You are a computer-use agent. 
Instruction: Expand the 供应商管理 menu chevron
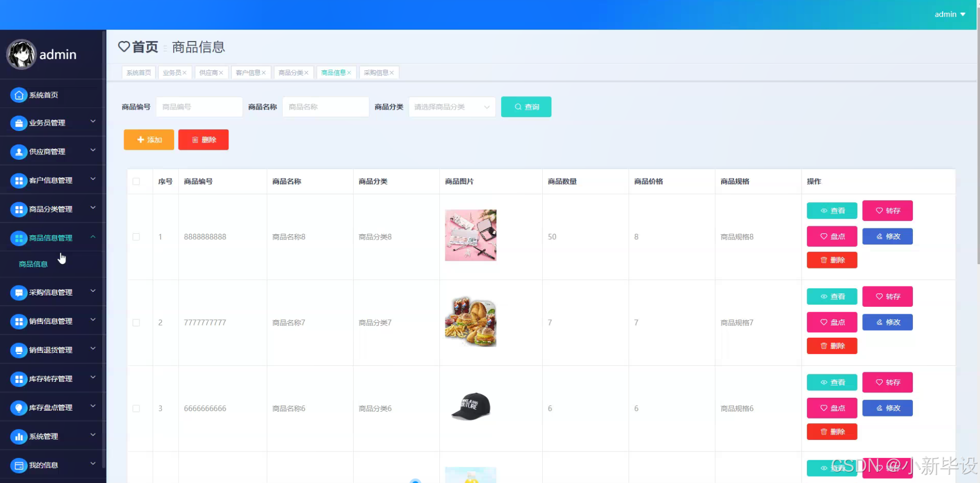[x=93, y=150]
